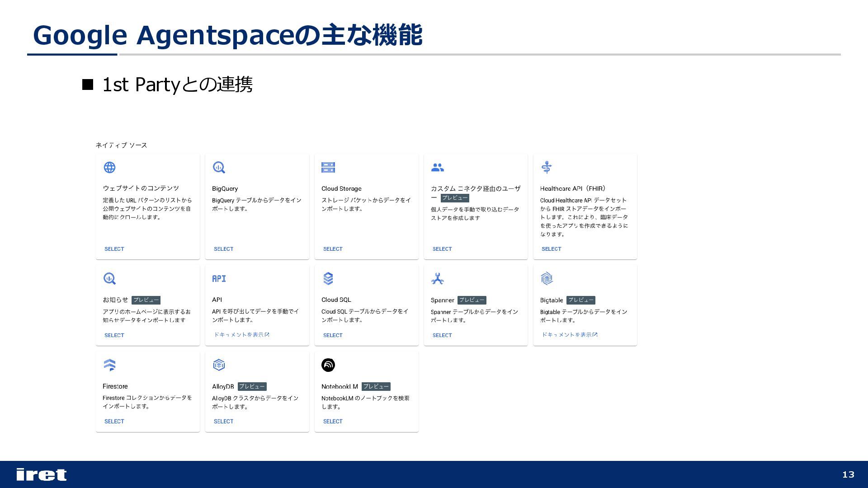This screenshot has height=488, width=868.
Task: Click SELECT under Cloud SQL
Action: (333, 335)
